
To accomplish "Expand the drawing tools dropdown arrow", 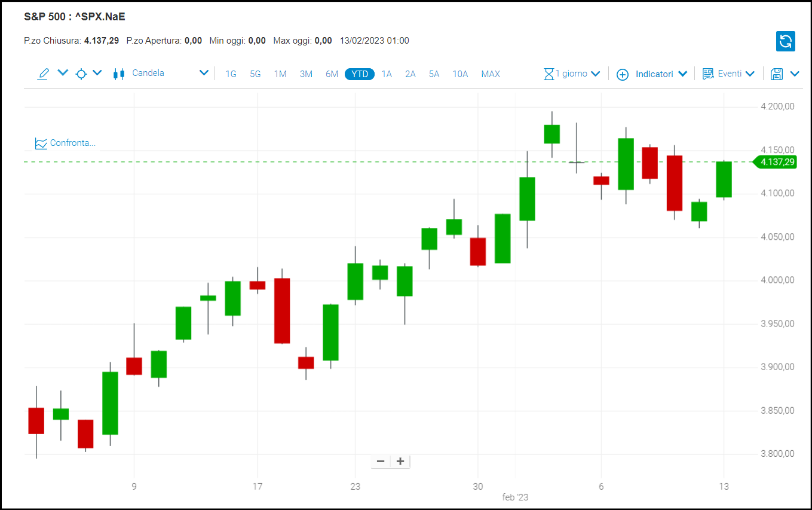I will pyautogui.click(x=63, y=73).
